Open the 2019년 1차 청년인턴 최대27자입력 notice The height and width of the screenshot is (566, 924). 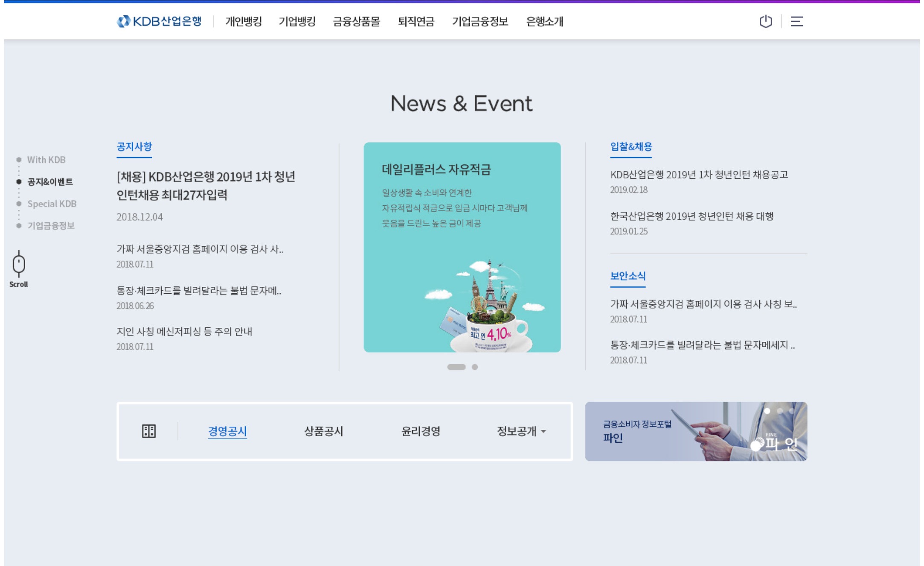[206, 186]
